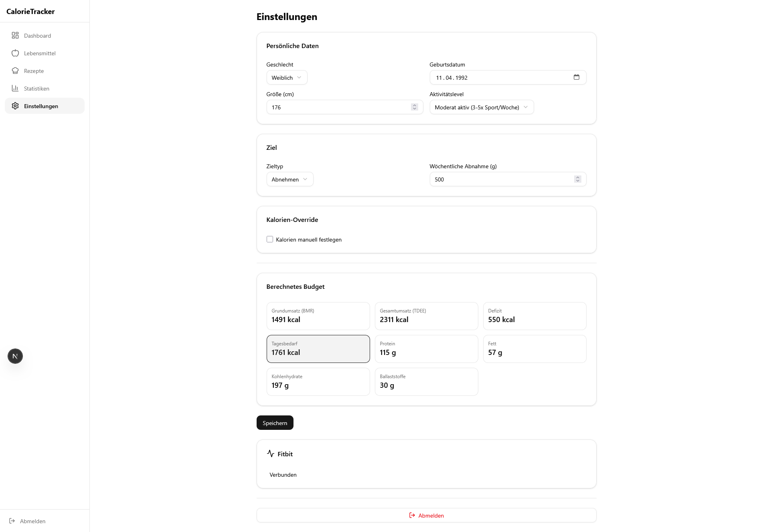
Task: Click the Einstellungen gear icon
Action: (15, 106)
